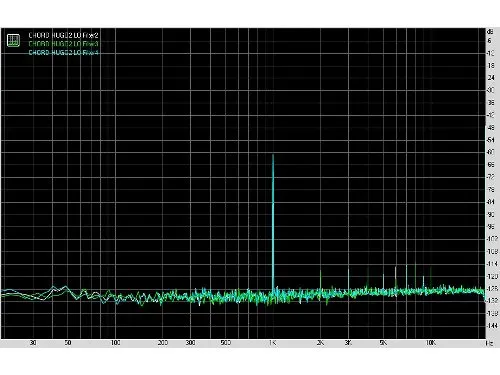The image size is (500, 375).
Task: Click the 50 Hz frequency axis label
Action: coord(68,343)
